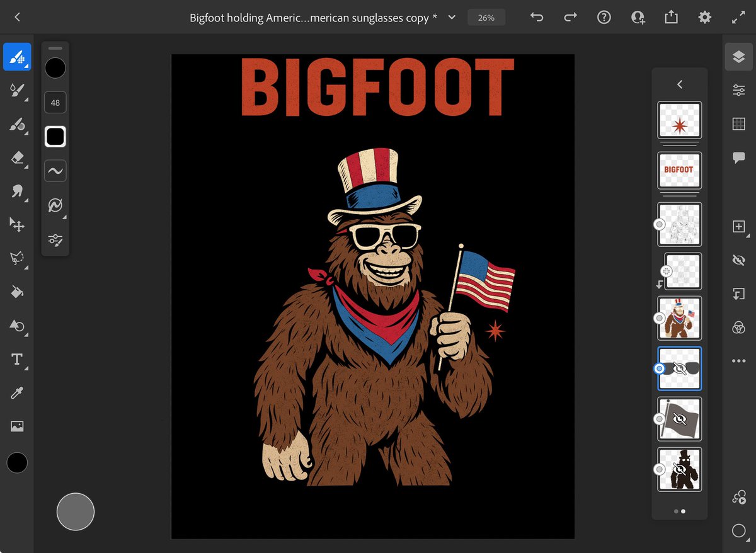Open the Share export icon

tap(672, 17)
